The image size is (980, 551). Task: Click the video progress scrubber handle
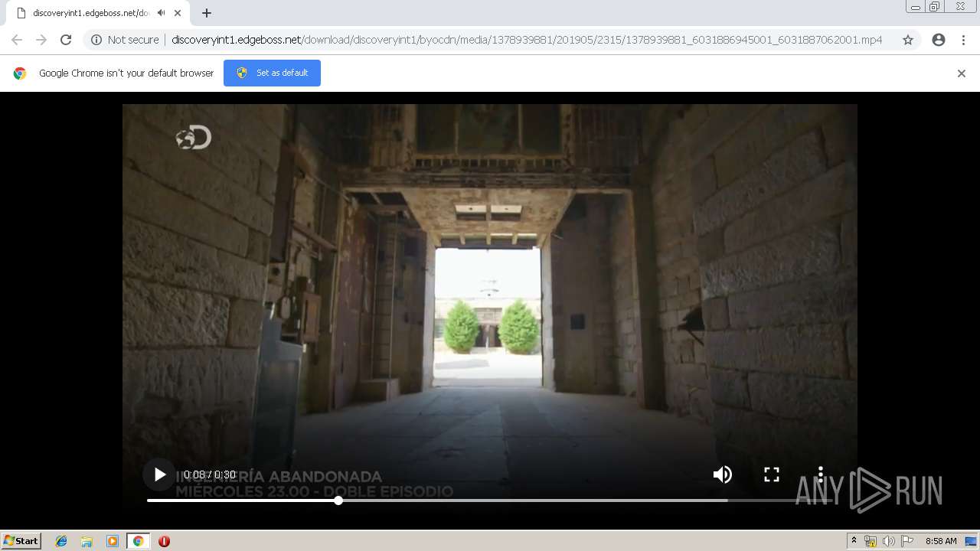tap(338, 500)
